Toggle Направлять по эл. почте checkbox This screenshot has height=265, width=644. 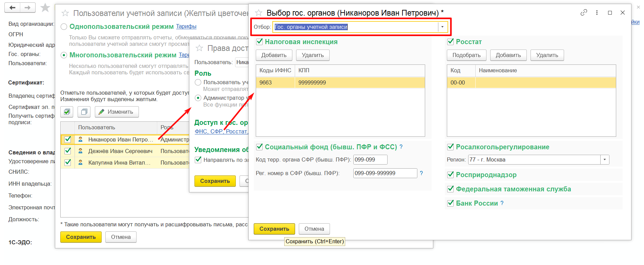198,160
